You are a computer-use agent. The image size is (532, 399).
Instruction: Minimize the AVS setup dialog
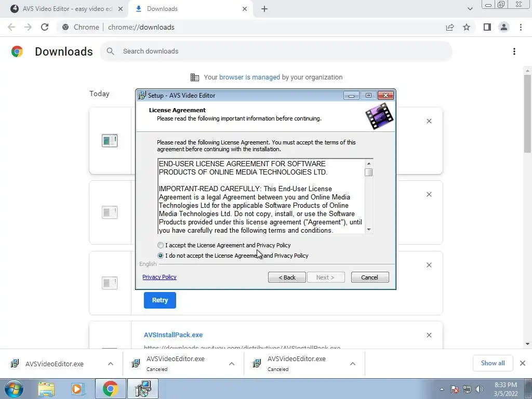tap(352, 96)
